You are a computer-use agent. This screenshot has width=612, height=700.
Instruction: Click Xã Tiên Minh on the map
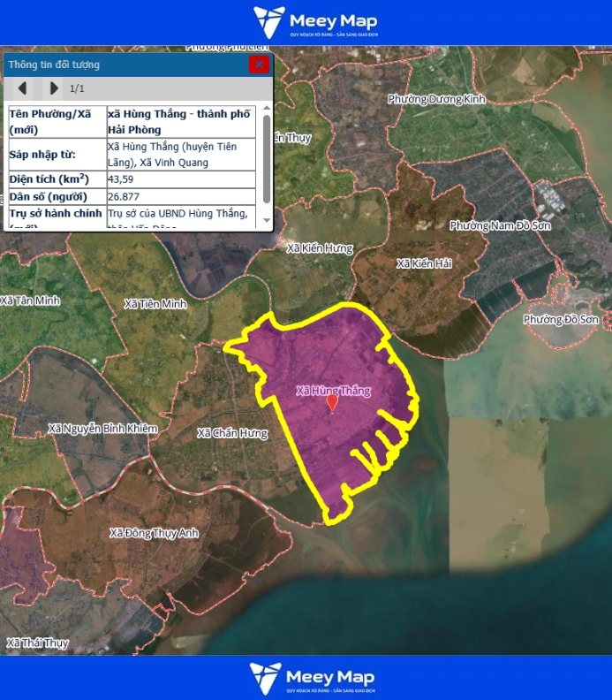point(155,304)
